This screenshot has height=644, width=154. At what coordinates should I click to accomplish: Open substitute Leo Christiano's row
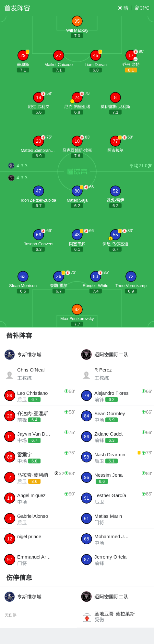pos(39,395)
